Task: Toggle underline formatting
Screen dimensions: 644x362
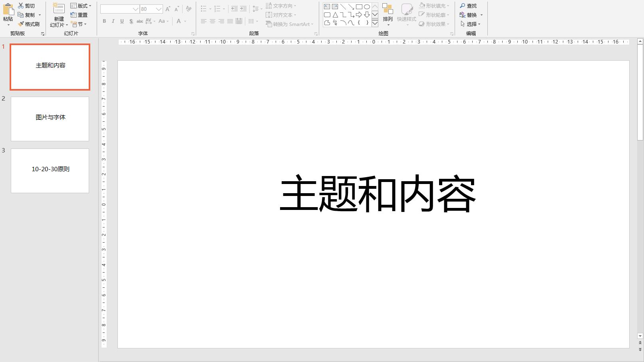Action: pyautogui.click(x=121, y=21)
